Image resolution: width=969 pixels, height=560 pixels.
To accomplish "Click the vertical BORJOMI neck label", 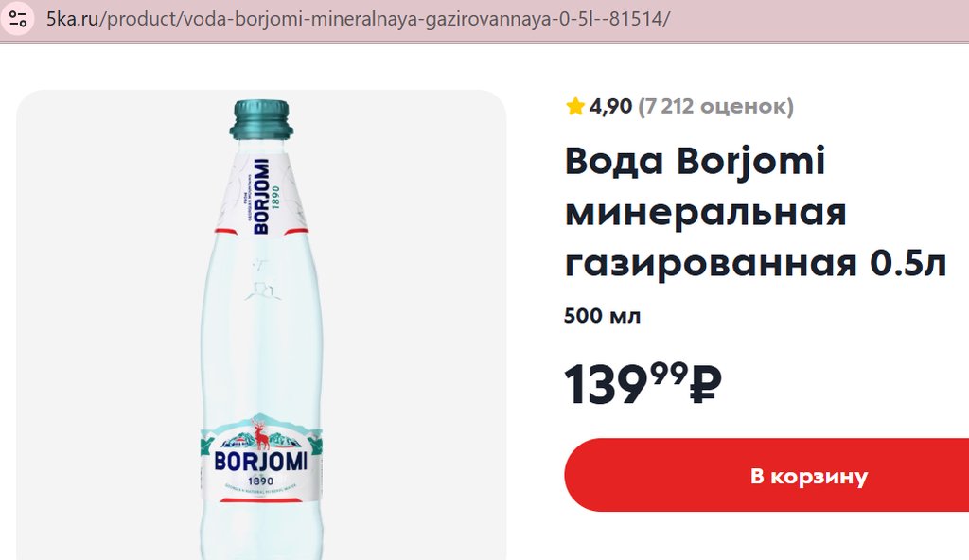I will (x=261, y=197).
